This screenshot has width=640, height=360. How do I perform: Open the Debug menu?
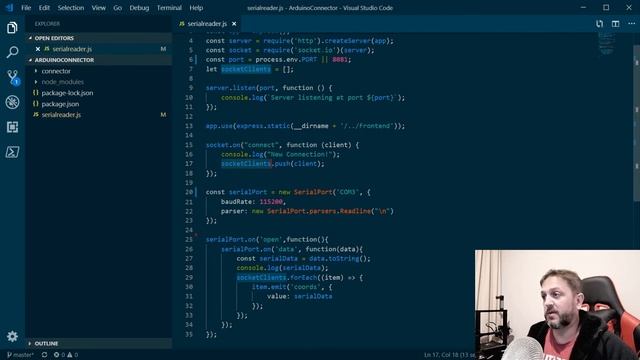click(139, 8)
